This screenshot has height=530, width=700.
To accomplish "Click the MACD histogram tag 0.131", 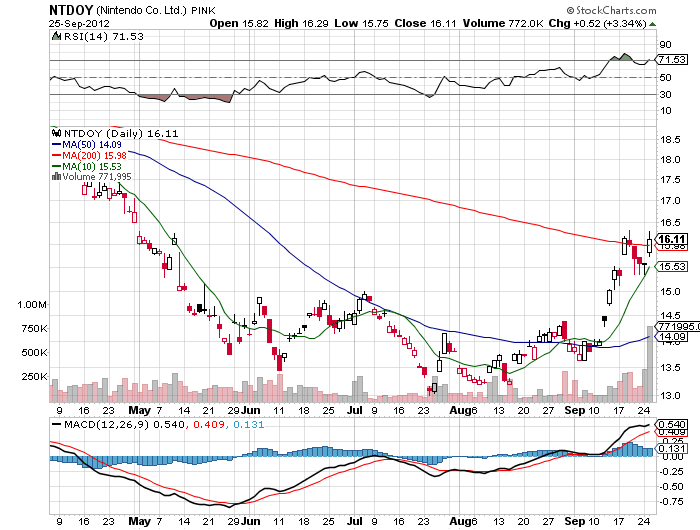I will 671,448.
